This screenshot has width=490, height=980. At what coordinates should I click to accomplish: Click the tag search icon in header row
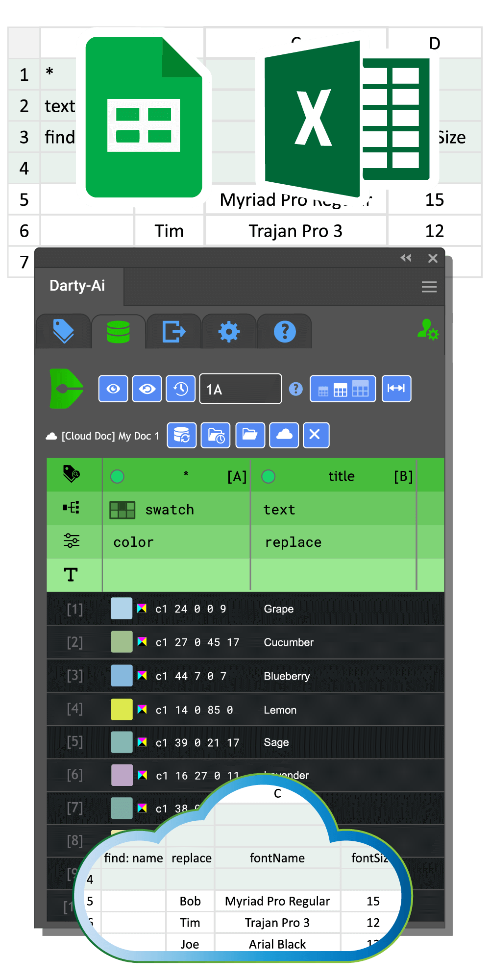72,474
